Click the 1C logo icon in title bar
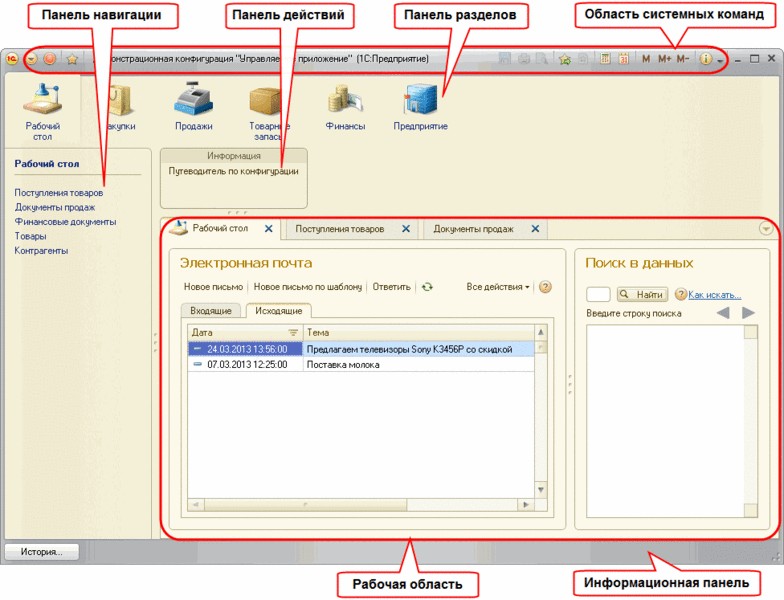Image resolution: width=784 pixels, height=600 pixels. point(12,59)
